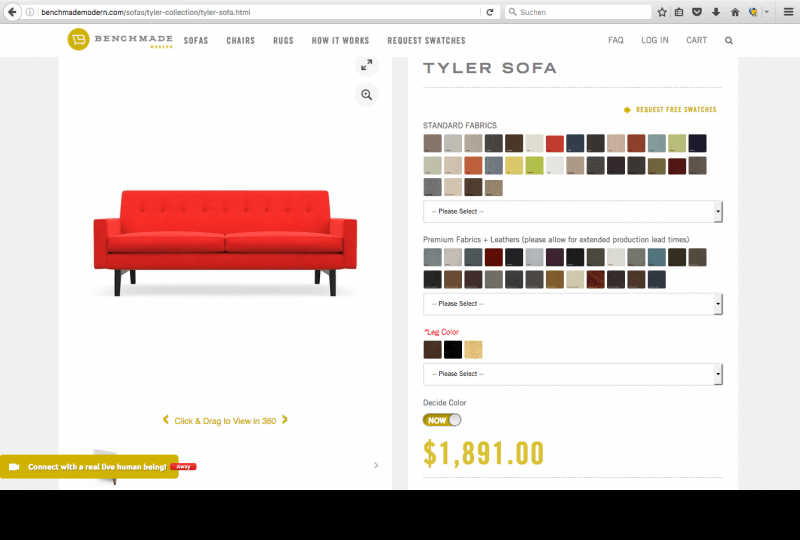Screen dimensions: 800x540
Task: Click the magnifier zoom icon on image
Action: click(366, 94)
